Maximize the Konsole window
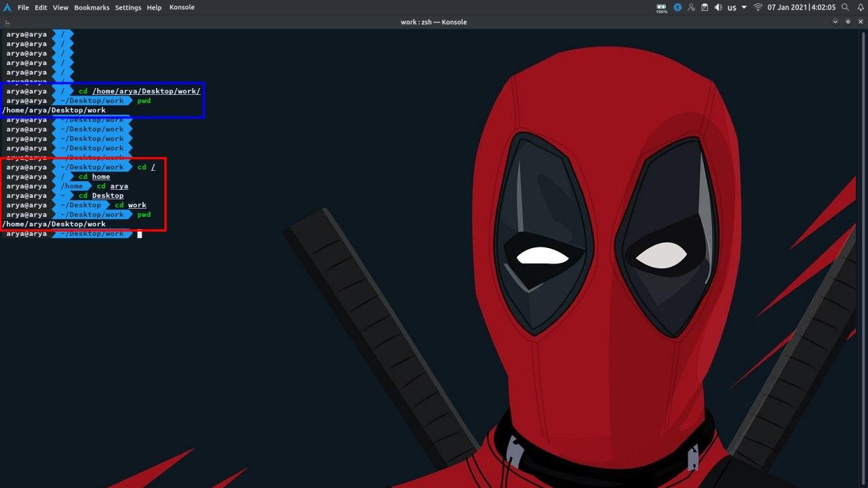868x488 pixels. click(x=848, y=22)
